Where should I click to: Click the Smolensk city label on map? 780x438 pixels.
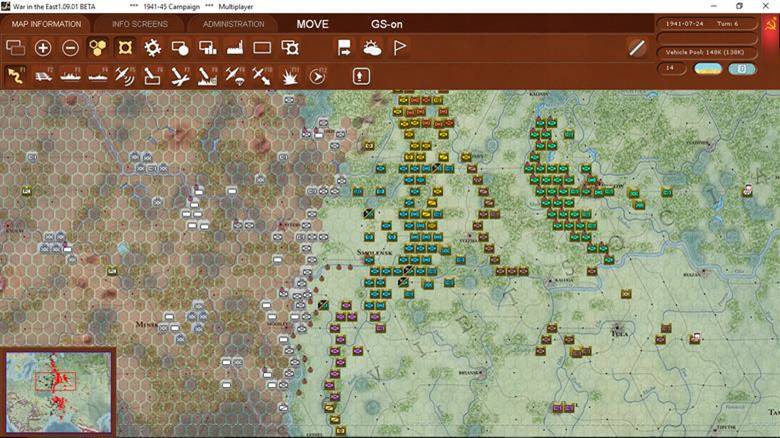[375, 253]
